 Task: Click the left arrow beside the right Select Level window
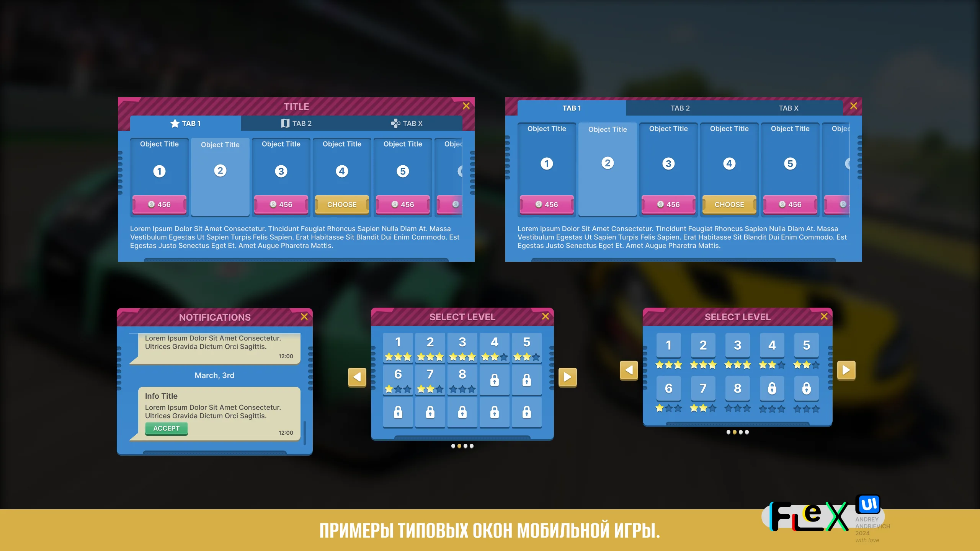(x=629, y=370)
